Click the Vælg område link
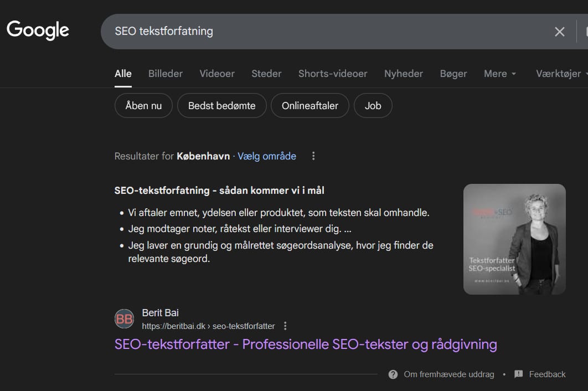 pos(267,156)
